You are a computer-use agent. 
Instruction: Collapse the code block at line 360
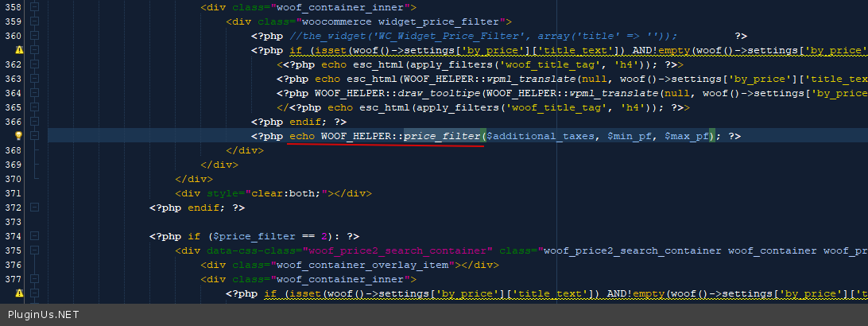[x=35, y=36]
